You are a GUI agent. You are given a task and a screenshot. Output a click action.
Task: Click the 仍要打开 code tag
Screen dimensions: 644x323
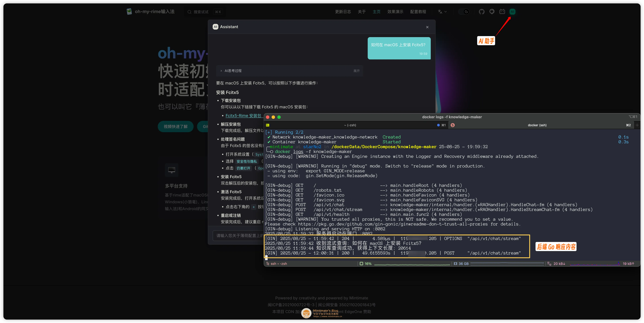[243, 168]
